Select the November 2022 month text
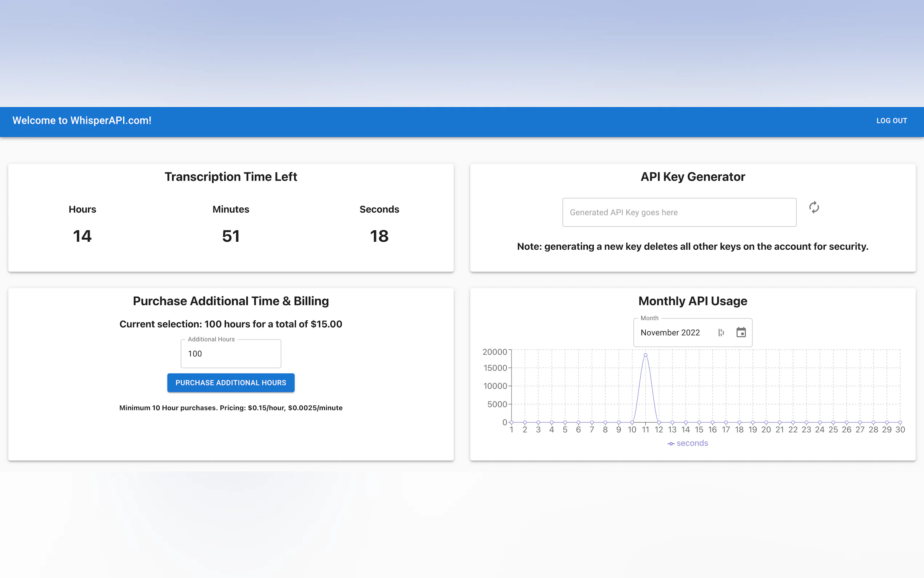This screenshot has height=578, width=924. point(670,333)
